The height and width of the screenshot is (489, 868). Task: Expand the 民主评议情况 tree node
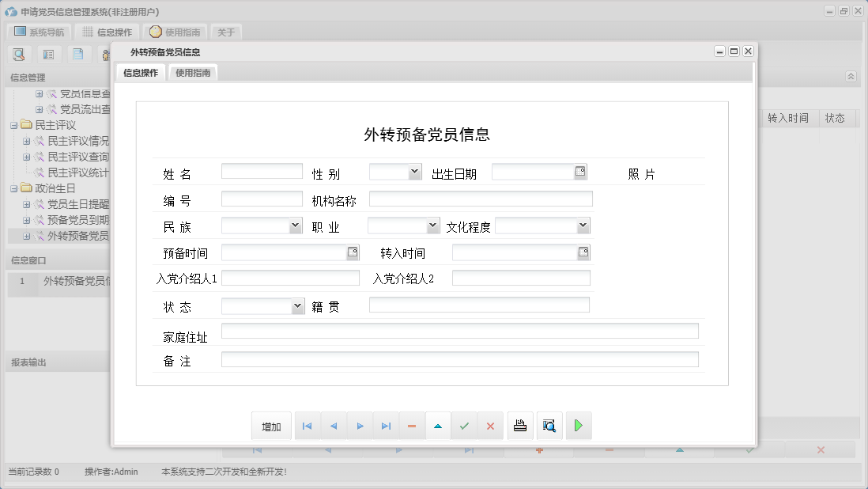(x=26, y=141)
